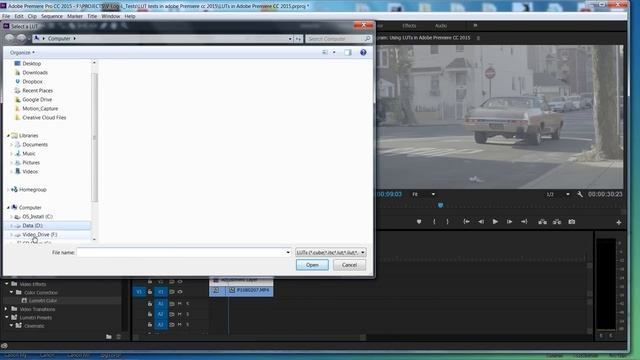This screenshot has width=640, height=360.
Task: Click the Add Marker button in Program monitor
Action: (419, 222)
